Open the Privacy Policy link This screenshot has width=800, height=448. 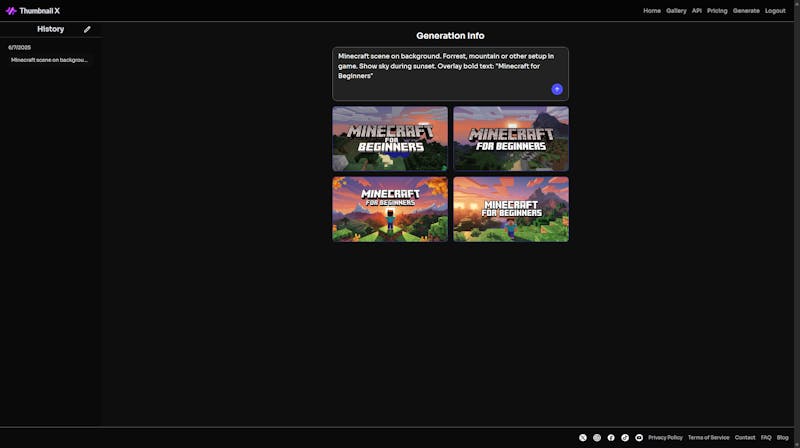[665, 437]
